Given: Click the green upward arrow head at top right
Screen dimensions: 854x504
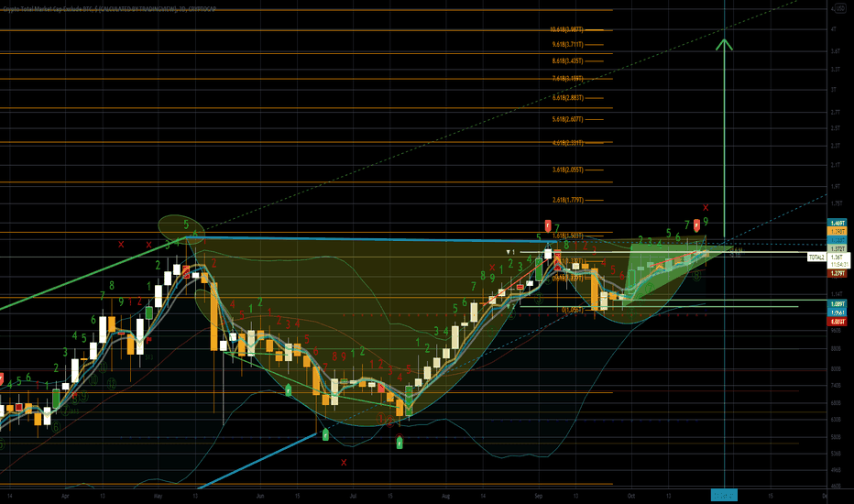Looking at the screenshot, I should [724, 45].
